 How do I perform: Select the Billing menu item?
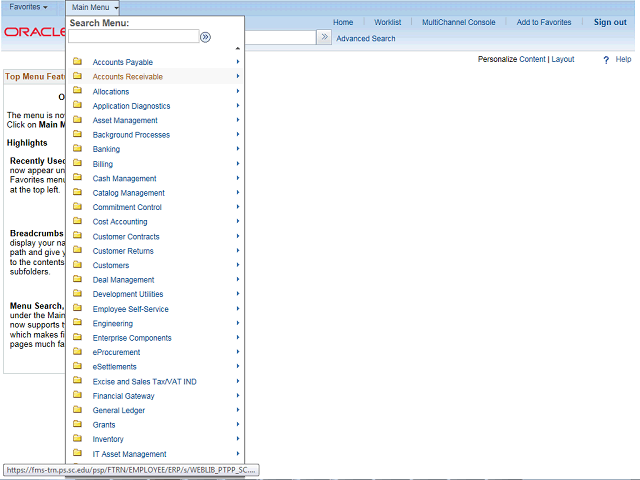pos(102,164)
